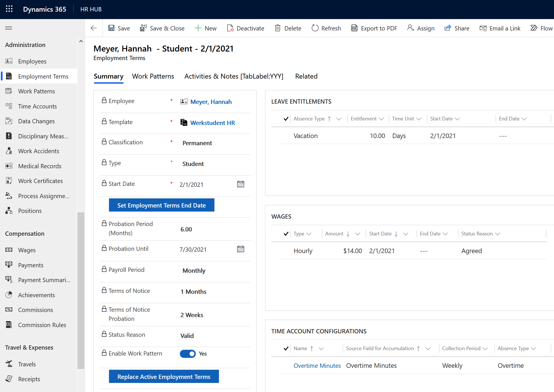Screen dimensions: 554x392
Task: Open the Meyer, Hannah employee link
Action: 211,102
